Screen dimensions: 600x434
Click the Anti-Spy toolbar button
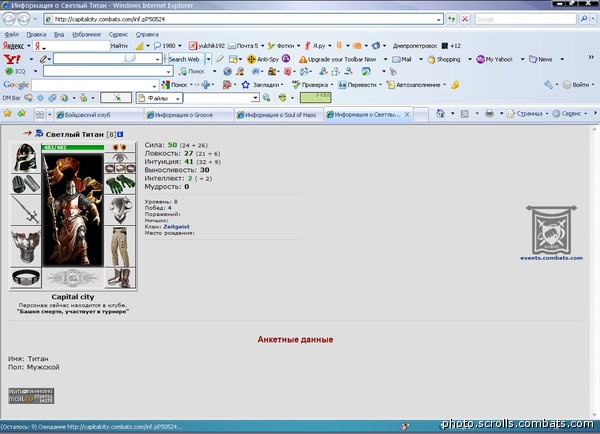pos(264,59)
